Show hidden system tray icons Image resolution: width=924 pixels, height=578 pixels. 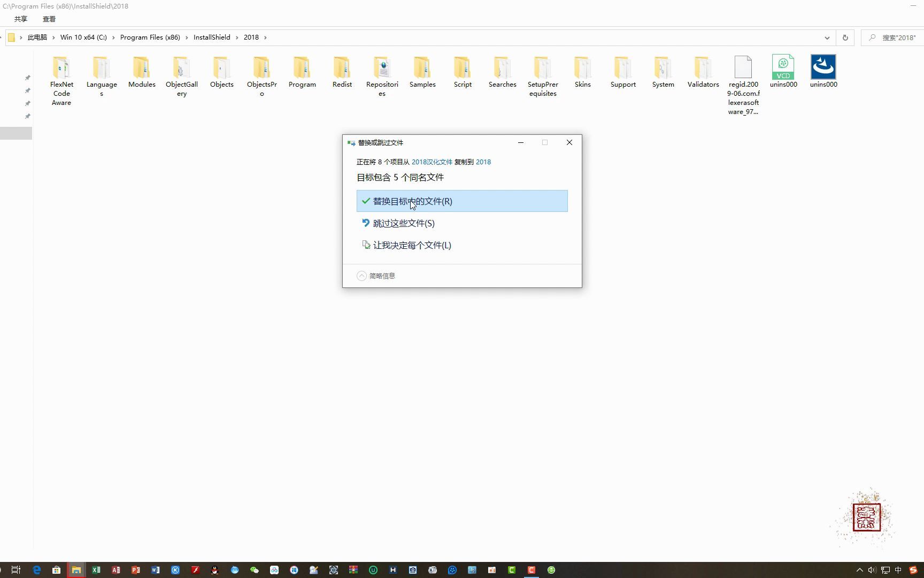tap(860, 570)
